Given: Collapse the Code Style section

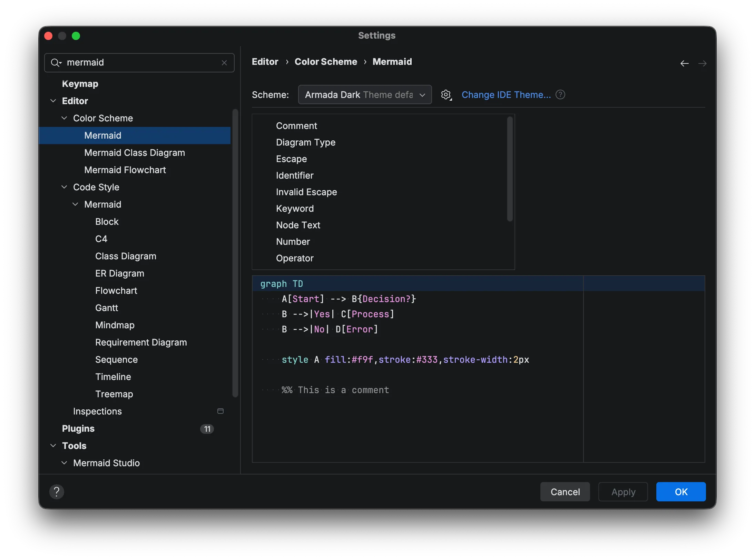Looking at the screenshot, I should click(64, 187).
